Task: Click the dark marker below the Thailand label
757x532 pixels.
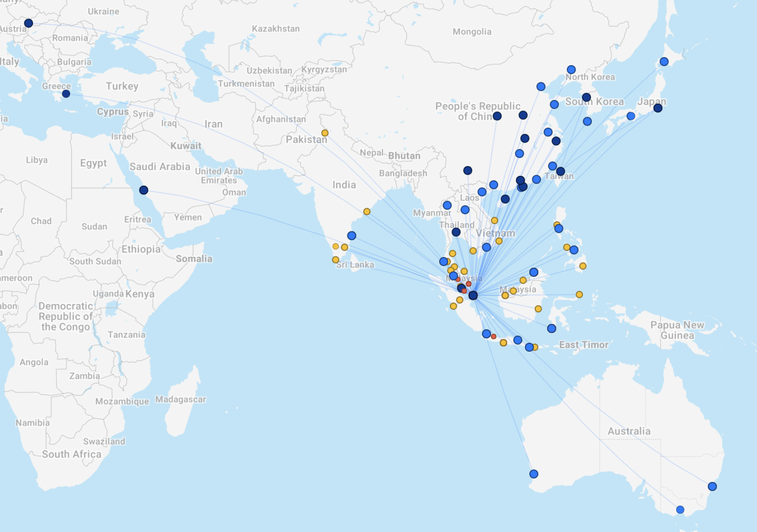Action: (456, 232)
